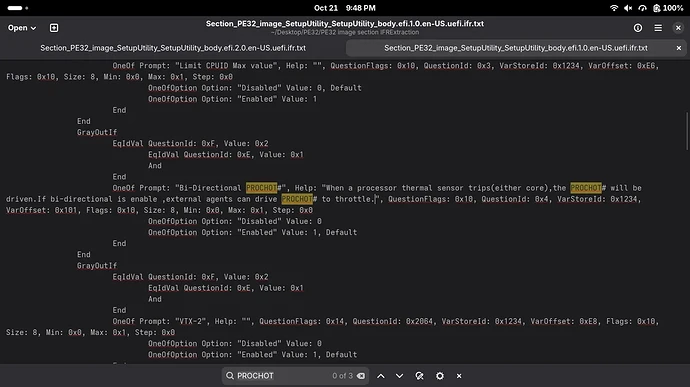Open battery 100% system menu
This screenshot has height=387, width=690.
(x=668, y=8)
